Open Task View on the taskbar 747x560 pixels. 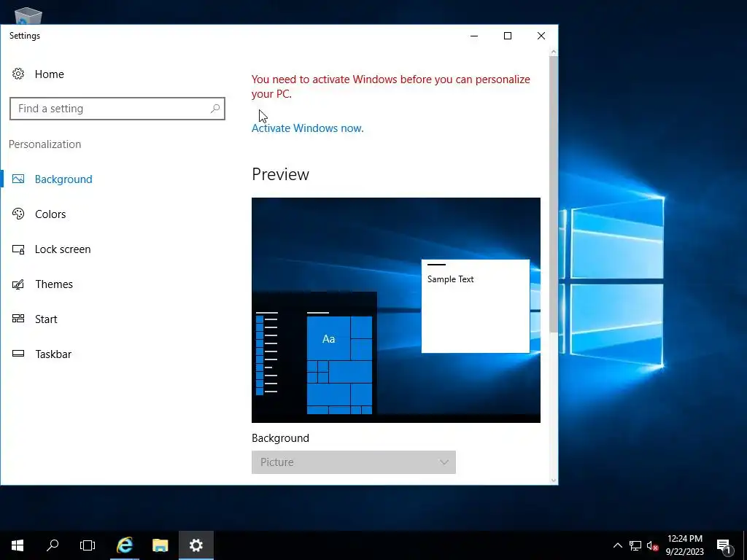[88, 545]
